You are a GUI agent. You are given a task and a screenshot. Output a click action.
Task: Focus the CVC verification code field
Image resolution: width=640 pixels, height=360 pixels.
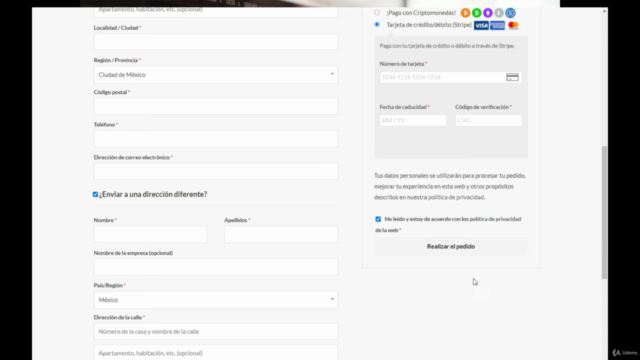(489, 120)
